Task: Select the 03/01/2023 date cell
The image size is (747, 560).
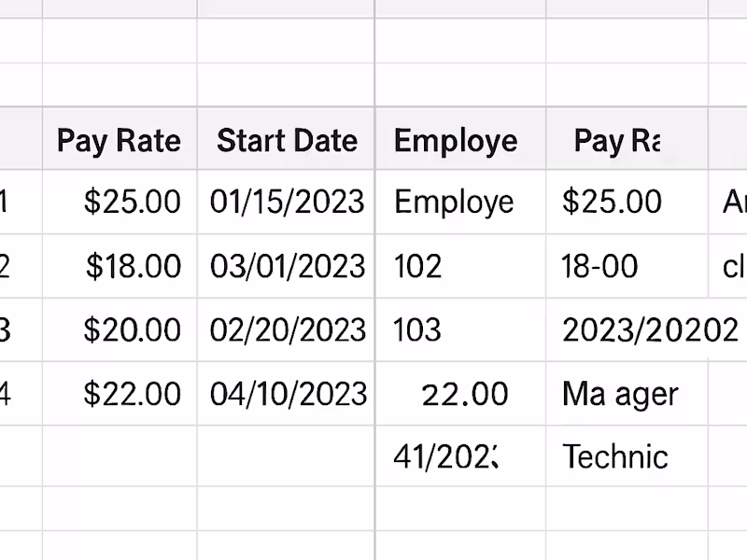Action: tap(286, 266)
